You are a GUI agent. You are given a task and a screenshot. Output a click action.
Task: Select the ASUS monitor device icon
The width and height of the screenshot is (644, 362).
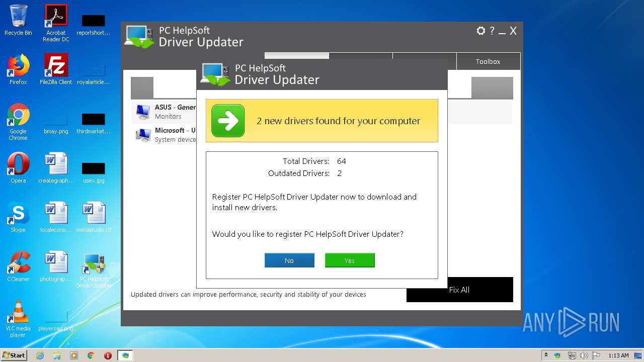tap(143, 112)
